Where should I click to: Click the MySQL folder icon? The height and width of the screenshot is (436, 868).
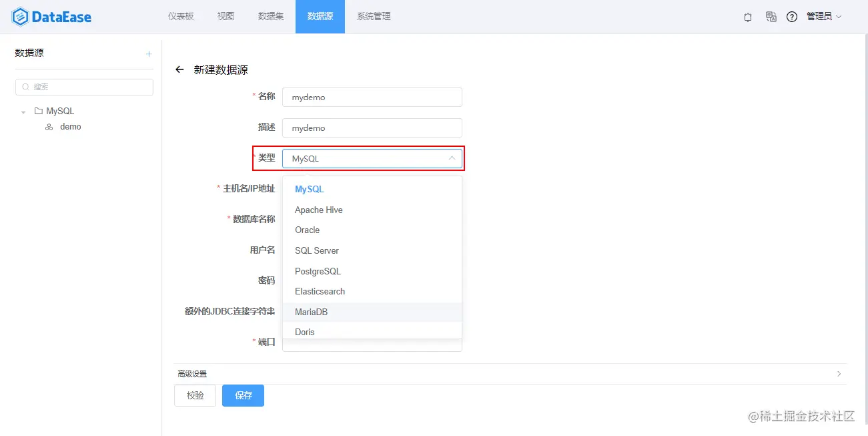click(x=39, y=111)
